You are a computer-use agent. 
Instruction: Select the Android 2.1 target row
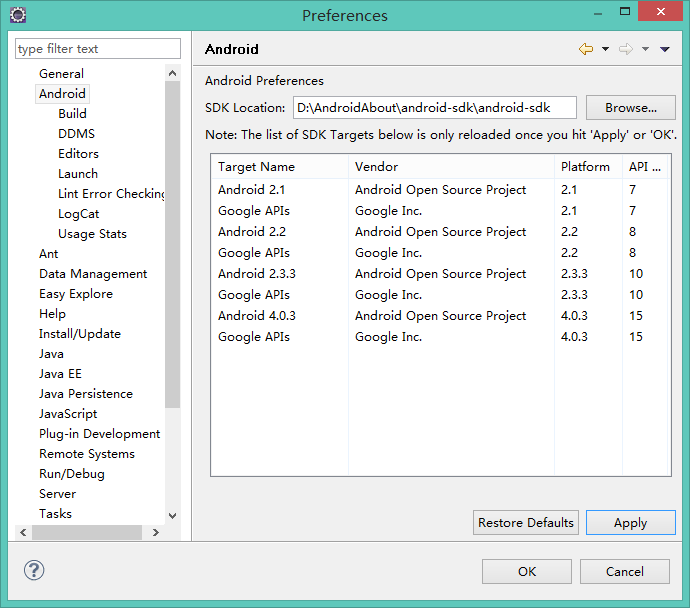tap(441, 190)
